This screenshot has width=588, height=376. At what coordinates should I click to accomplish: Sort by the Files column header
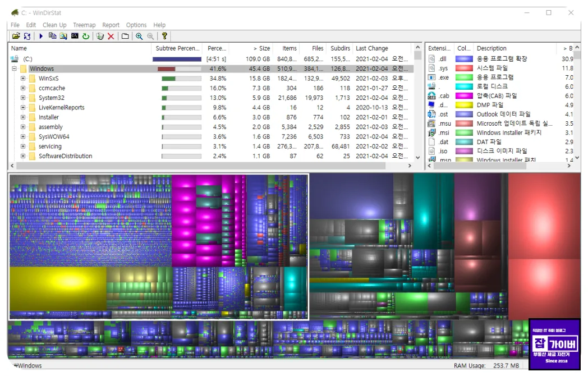[313, 48]
